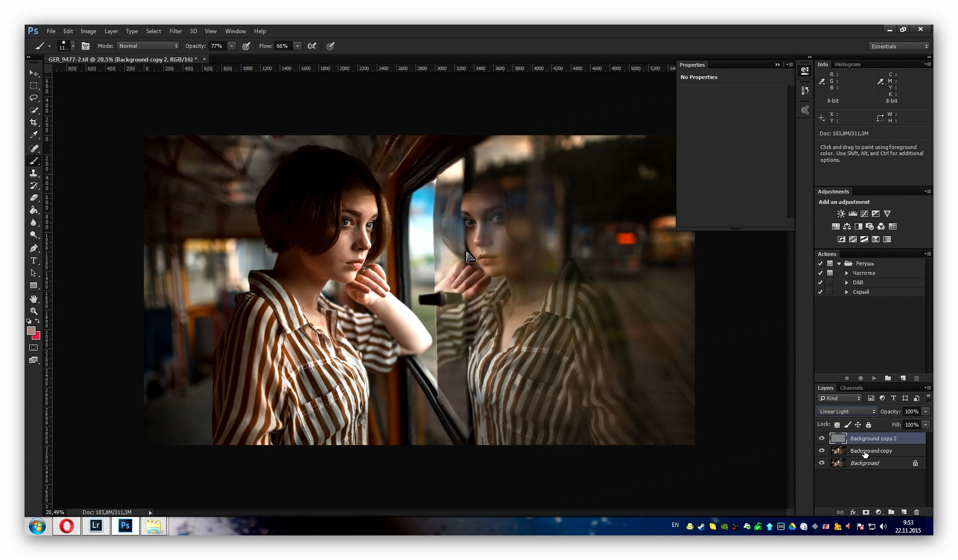This screenshot has height=560, width=958.
Task: Open the layer Fill dropdown arrow
Action: point(926,425)
